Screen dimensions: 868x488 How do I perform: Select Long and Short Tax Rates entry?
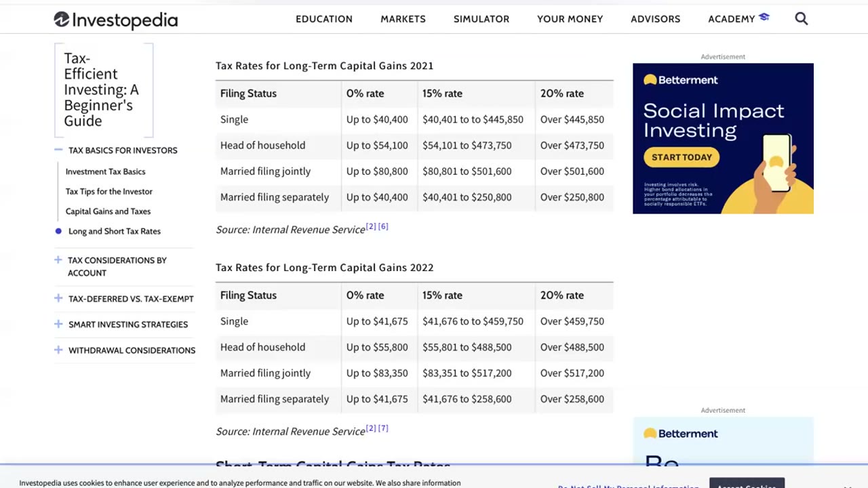pos(115,231)
